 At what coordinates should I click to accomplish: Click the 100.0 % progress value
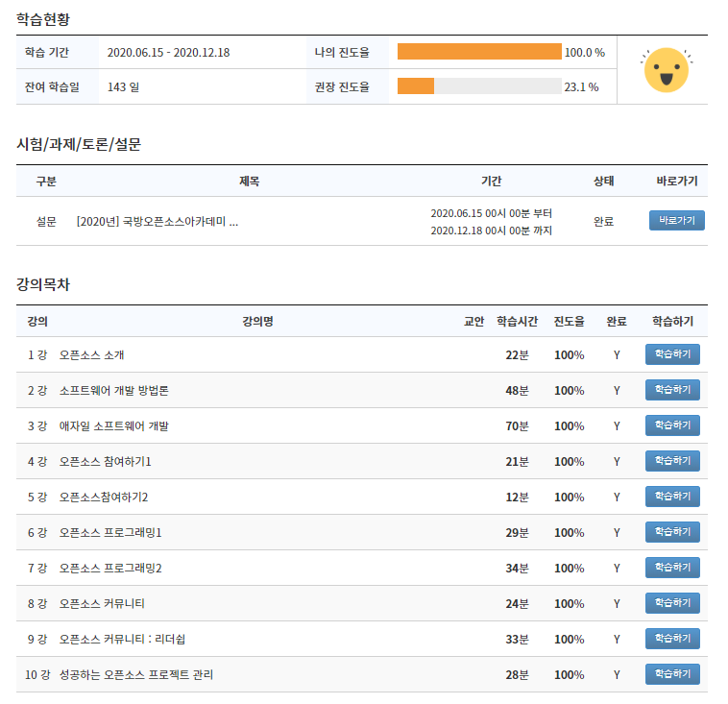pos(585,53)
